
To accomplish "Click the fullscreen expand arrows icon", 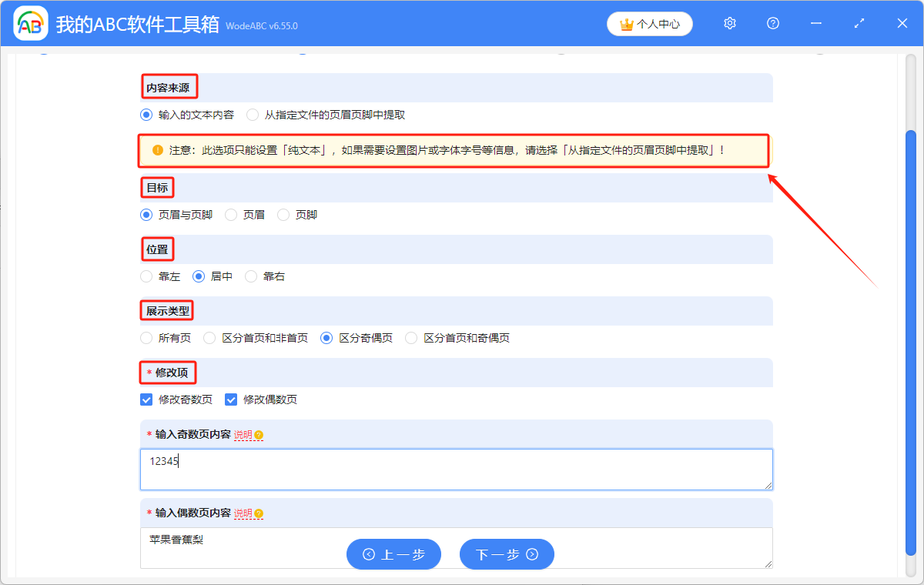I will (x=859, y=24).
